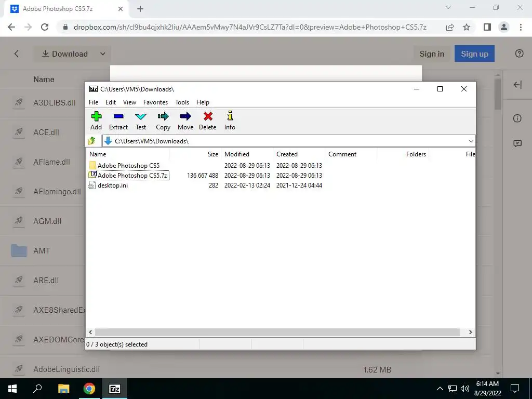Click the horizontal scrollbar right arrow in 7-Zip
The image size is (532, 399).
click(470, 332)
